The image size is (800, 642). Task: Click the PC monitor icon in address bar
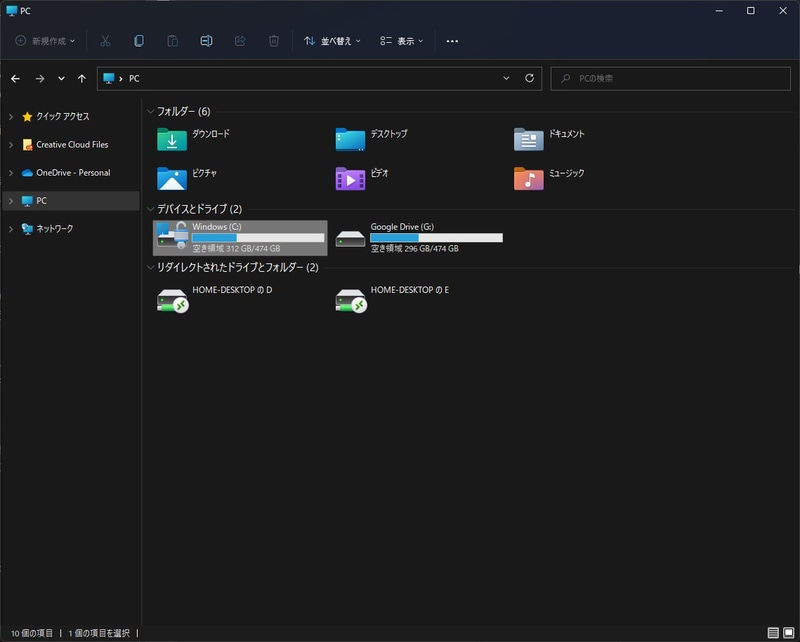[109, 79]
